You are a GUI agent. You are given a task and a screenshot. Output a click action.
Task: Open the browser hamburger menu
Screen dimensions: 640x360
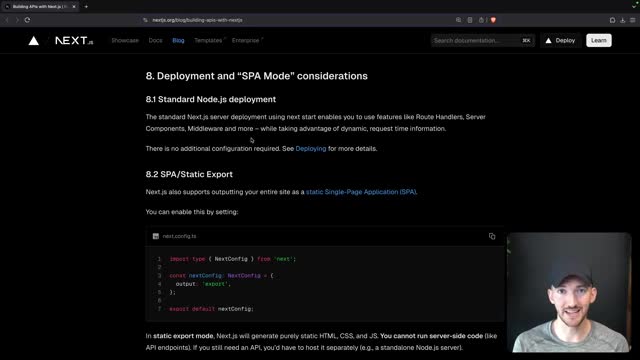(x=633, y=20)
